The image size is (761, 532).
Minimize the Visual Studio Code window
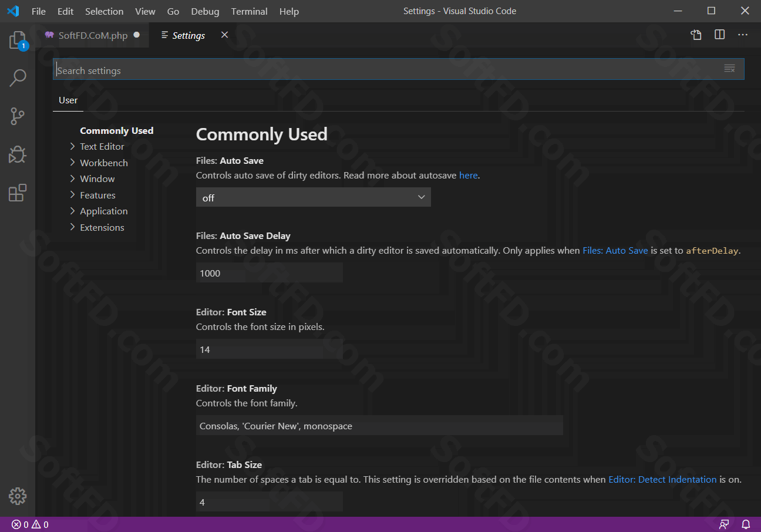677,11
